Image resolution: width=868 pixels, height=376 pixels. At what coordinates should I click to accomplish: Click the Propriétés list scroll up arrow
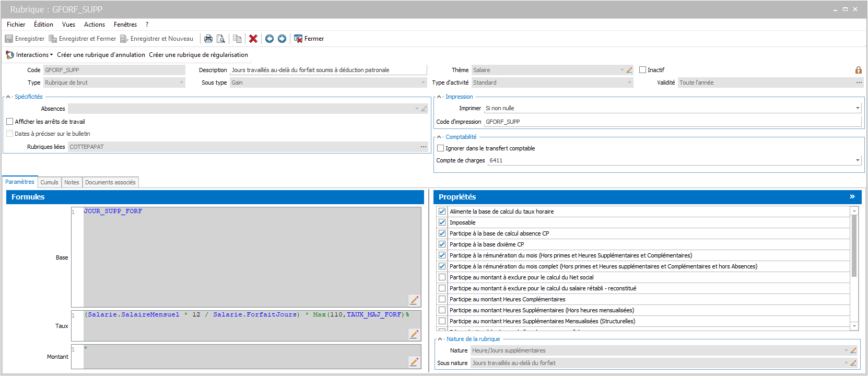854,210
